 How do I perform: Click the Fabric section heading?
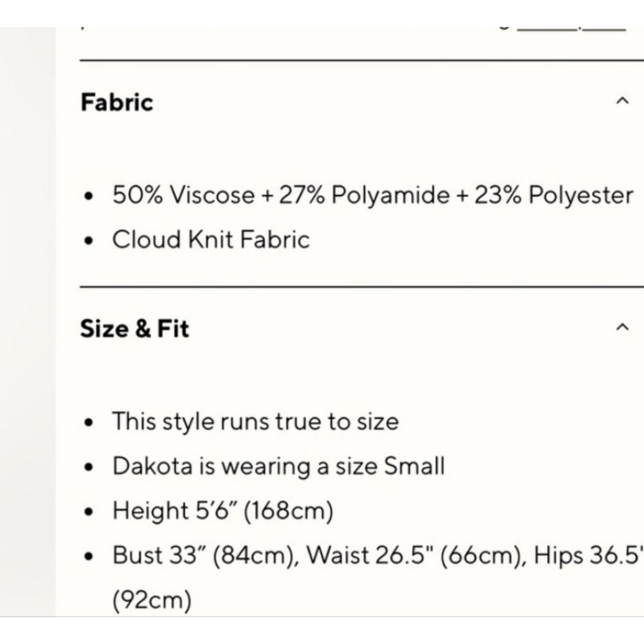pyautogui.click(x=117, y=102)
